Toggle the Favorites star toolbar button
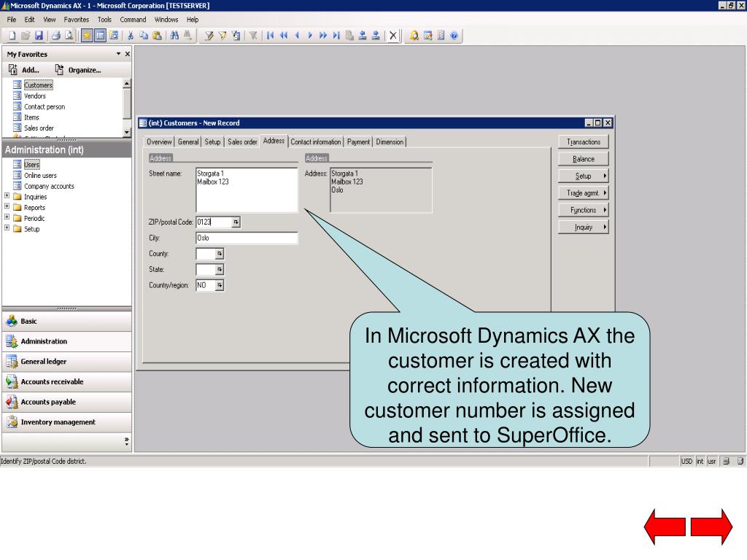 point(87,36)
